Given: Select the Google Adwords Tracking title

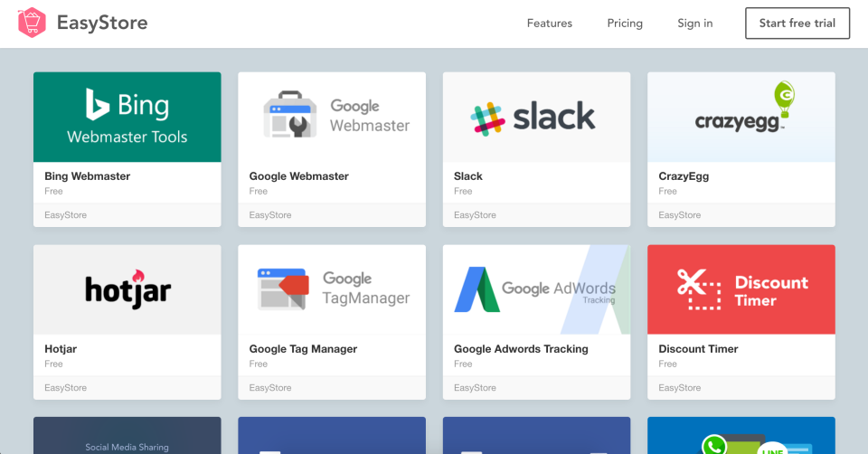Looking at the screenshot, I should [x=521, y=349].
